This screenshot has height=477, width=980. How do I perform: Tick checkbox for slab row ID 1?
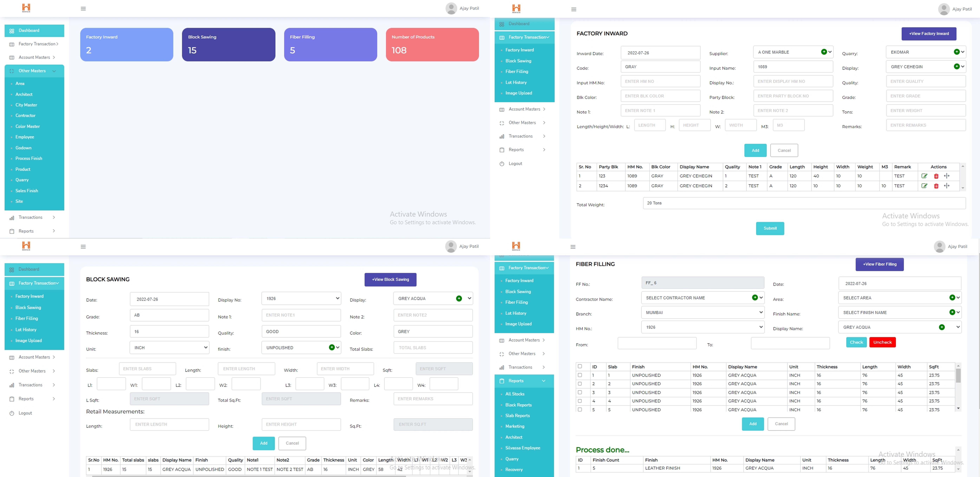[x=580, y=375]
